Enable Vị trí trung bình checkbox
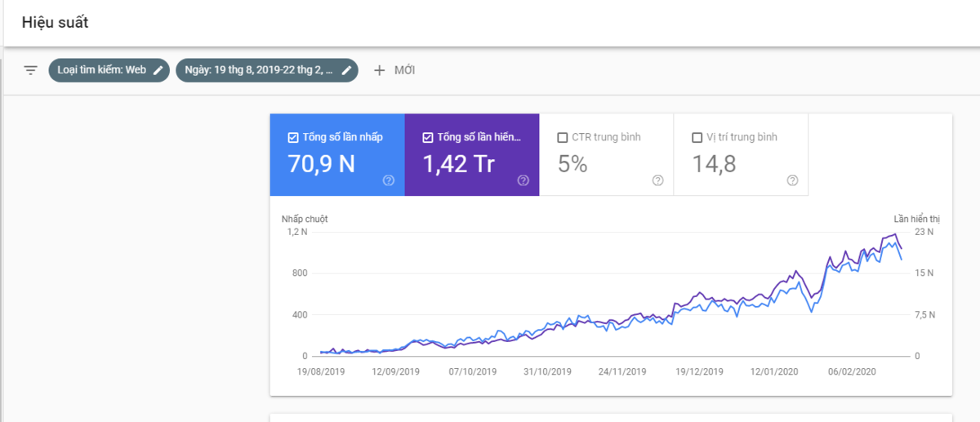The height and width of the screenshot is (422, 980). [697, 137]
